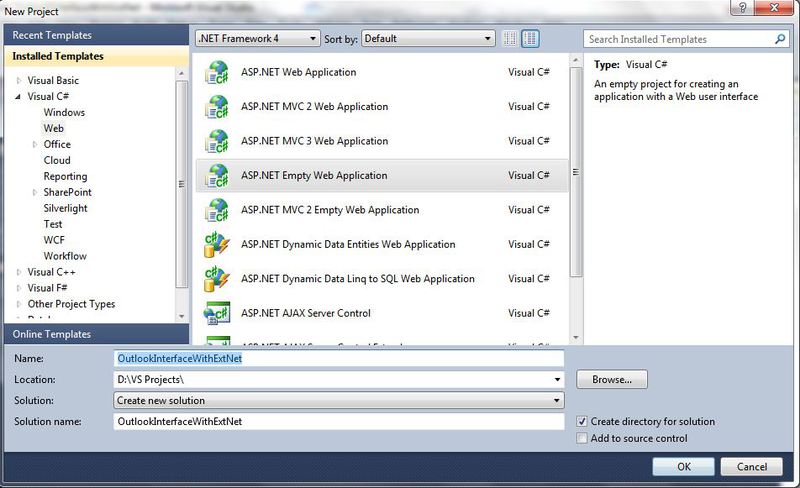The height and width of the screenshot is (488, 800).
Task: Select ASP.NET Web Application template name
Action: pyautogui.click(x=298, y=72)
